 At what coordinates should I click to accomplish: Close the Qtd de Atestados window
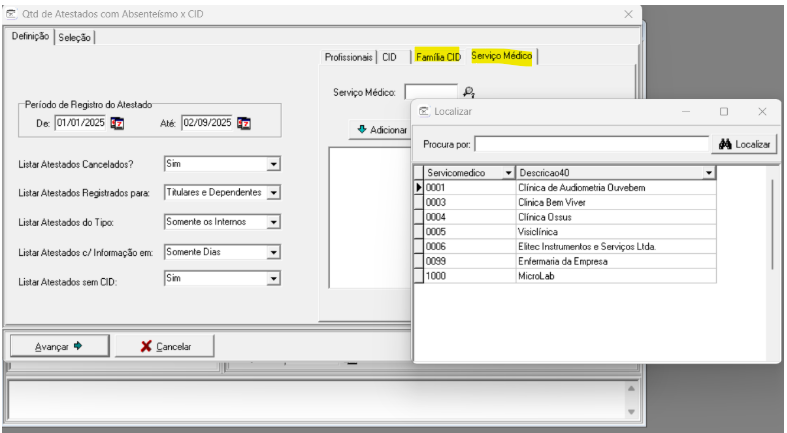point(628,13)
